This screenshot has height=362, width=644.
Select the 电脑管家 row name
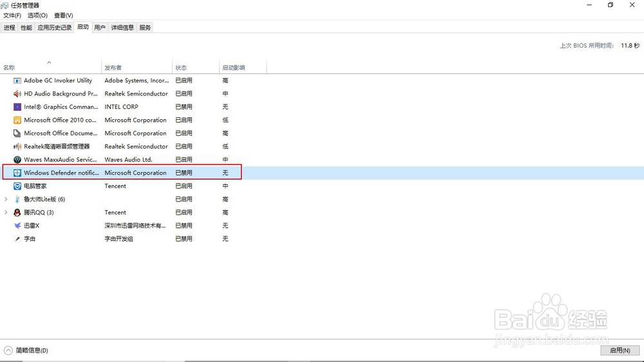coord(35,186)
